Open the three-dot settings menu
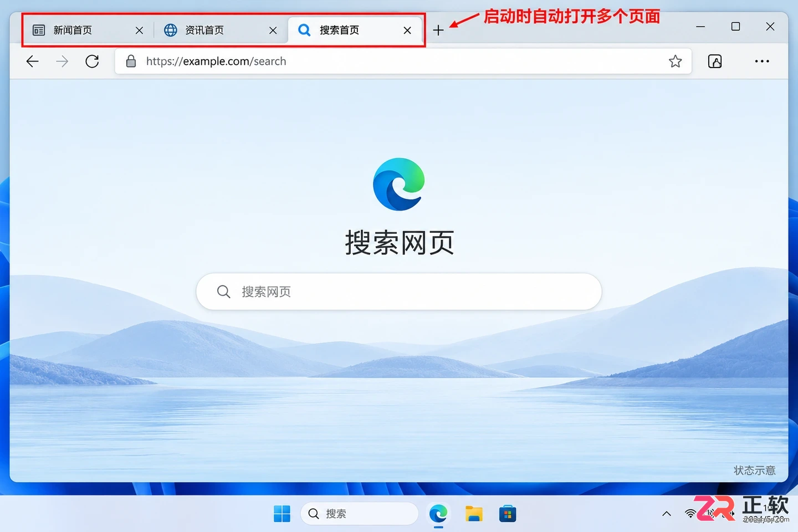The image size is (798, 532). [762, 61]
